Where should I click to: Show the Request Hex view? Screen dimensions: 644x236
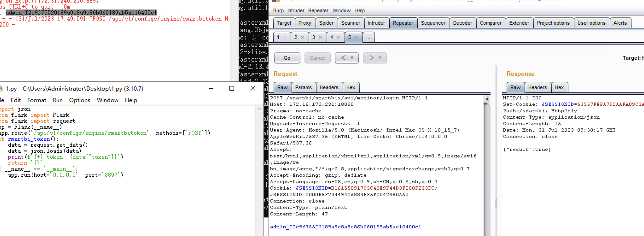point(351,88)
